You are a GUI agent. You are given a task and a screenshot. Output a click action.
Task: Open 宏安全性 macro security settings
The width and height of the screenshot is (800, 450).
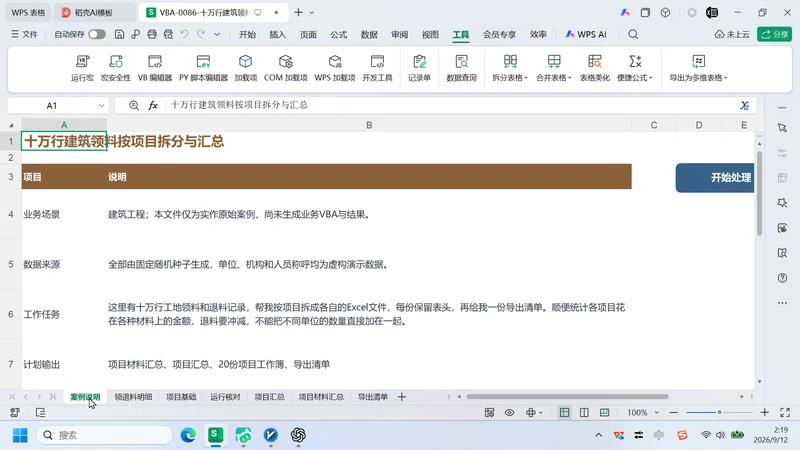pos(116,68)
